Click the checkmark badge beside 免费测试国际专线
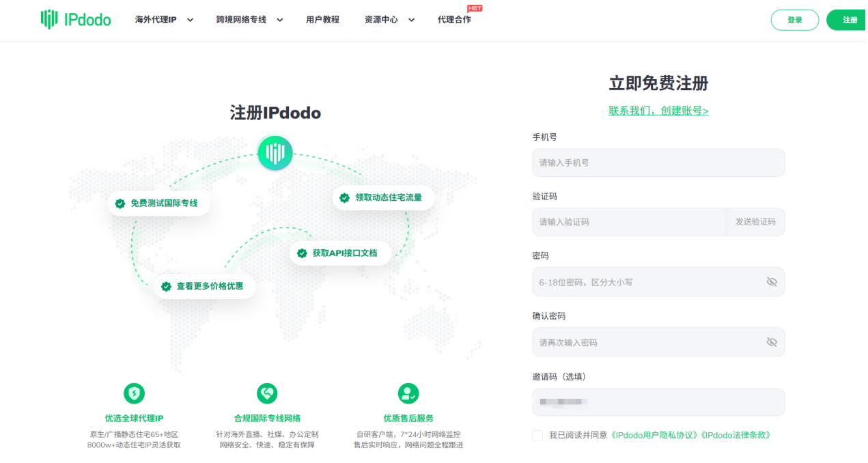 tap(120, 204)
